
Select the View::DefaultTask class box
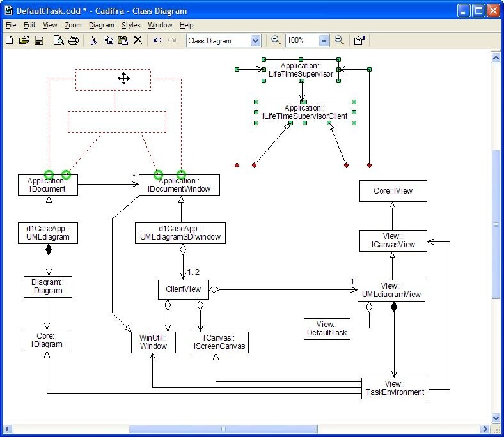coord(327,329)
